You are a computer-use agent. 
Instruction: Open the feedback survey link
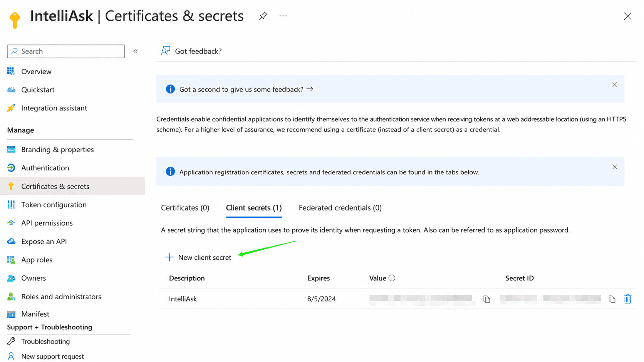click(x=246, y=89)
